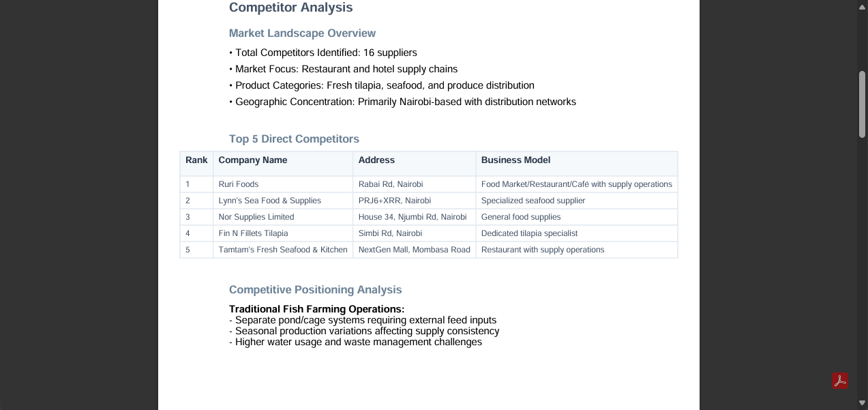Click the Top 5 Direct Competitors heading
Image resolution: width=868 pixels, height=410 pixels.
pyautogui.click(x=294, y=139)
